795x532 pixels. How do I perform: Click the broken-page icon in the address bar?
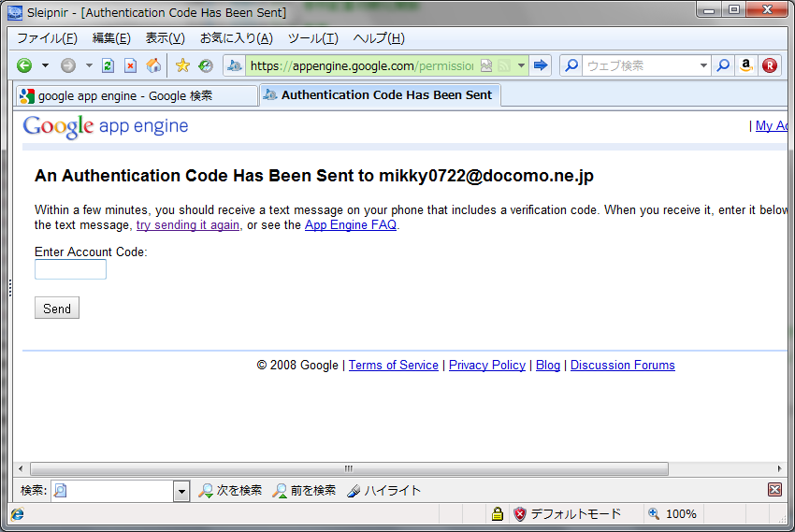pos(486,65)
